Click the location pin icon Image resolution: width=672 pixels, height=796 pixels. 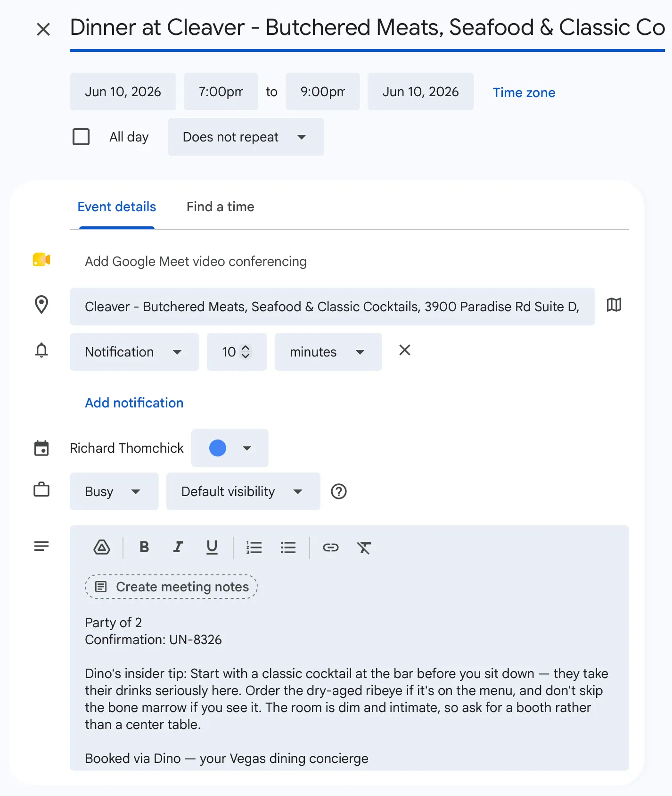point(41,305)
